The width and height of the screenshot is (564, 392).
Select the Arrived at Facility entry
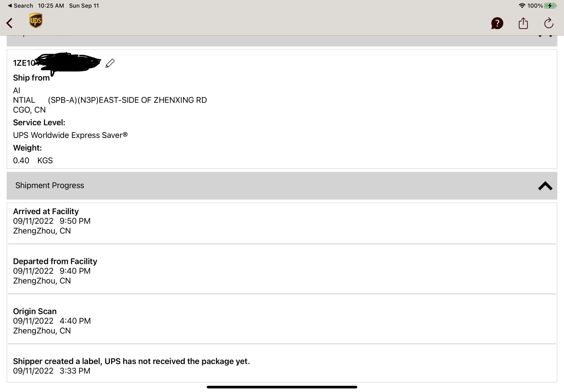click(x=46, y=212)
